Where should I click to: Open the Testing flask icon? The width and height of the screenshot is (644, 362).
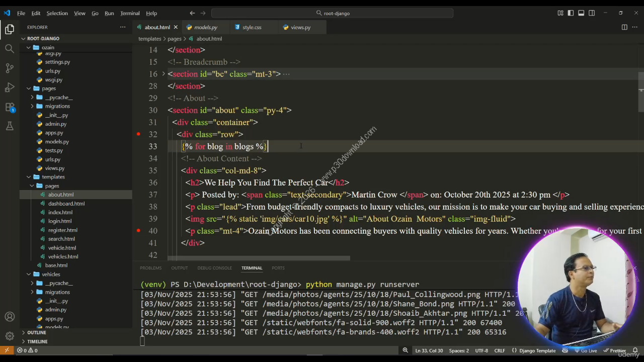click(10, 126)
